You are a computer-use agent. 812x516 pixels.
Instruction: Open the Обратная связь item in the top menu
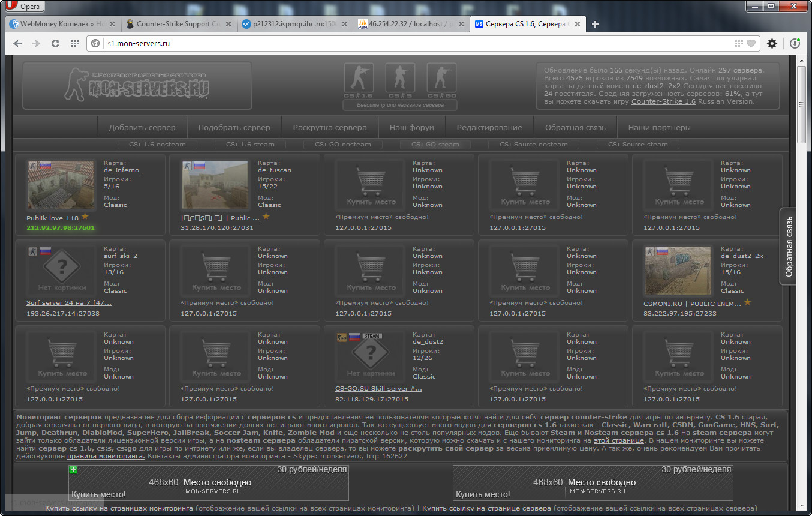point(576,128)
